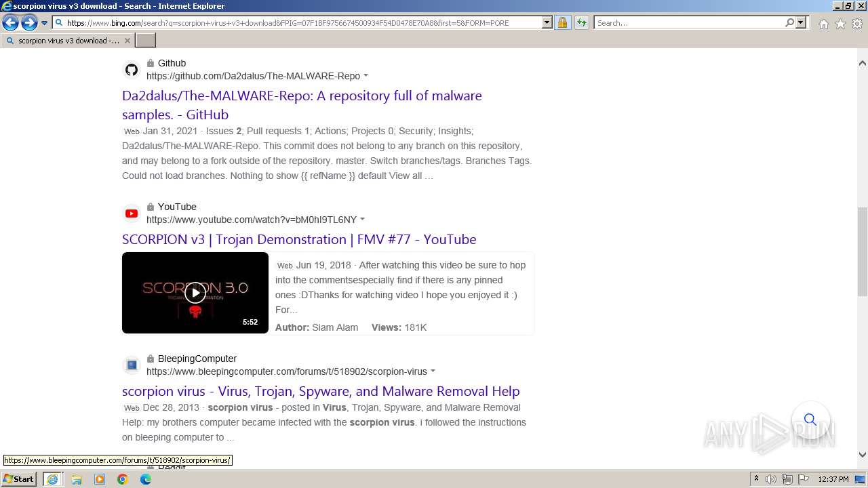Viewport: 868px width, 488px height.
Task: Click the Bing URL in the address bar
Action: pos(288,23)
